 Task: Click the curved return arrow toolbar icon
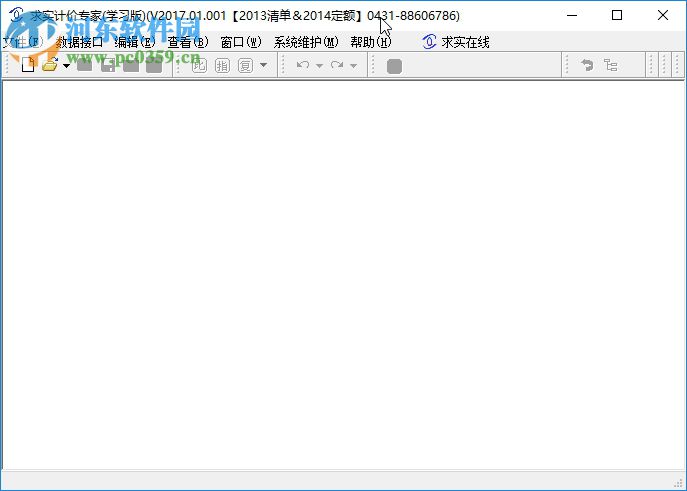click(x=587, y=65)
